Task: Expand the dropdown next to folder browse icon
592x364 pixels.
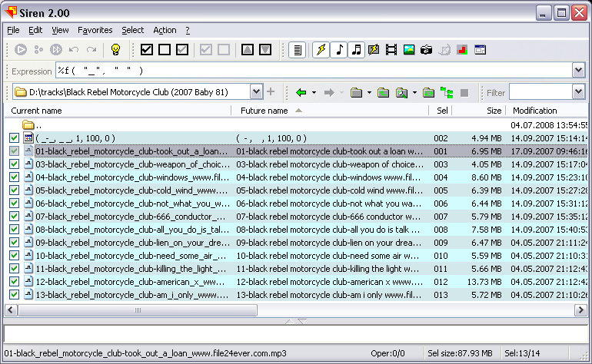Action: click(x=369, y=92)
